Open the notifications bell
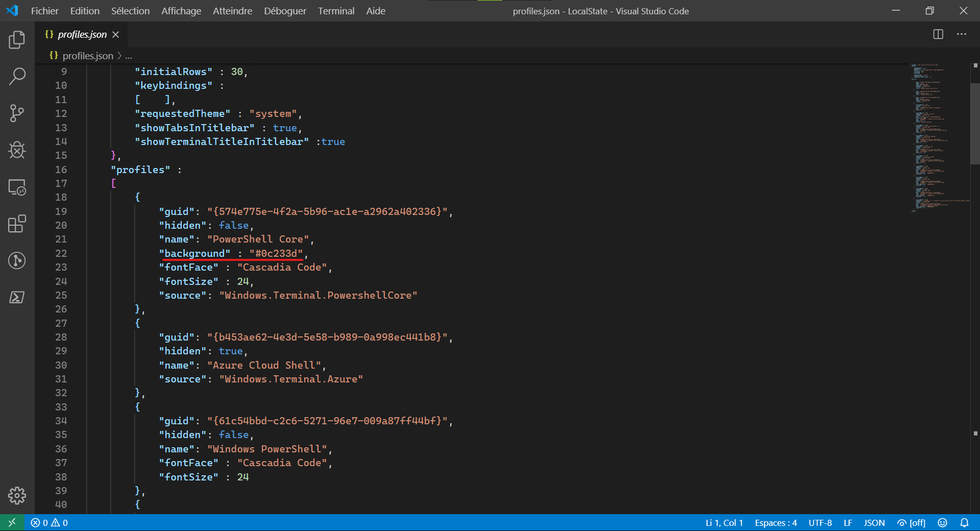The width and height of the screenshot is (980, 531). 965,522
